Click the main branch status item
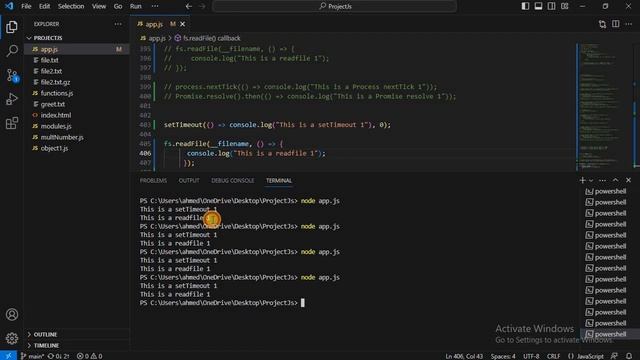This screenshot has height=360, width=640. click(x=32, y=356)
